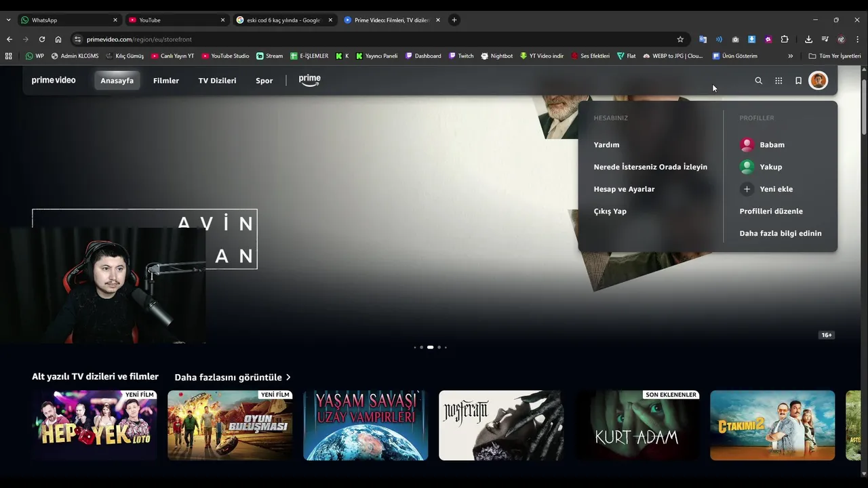The width and height of the screenshot is (868, 488).
Task: Expand Daha fazlasını görüntüle chevron
Action: tap(288, 378)
